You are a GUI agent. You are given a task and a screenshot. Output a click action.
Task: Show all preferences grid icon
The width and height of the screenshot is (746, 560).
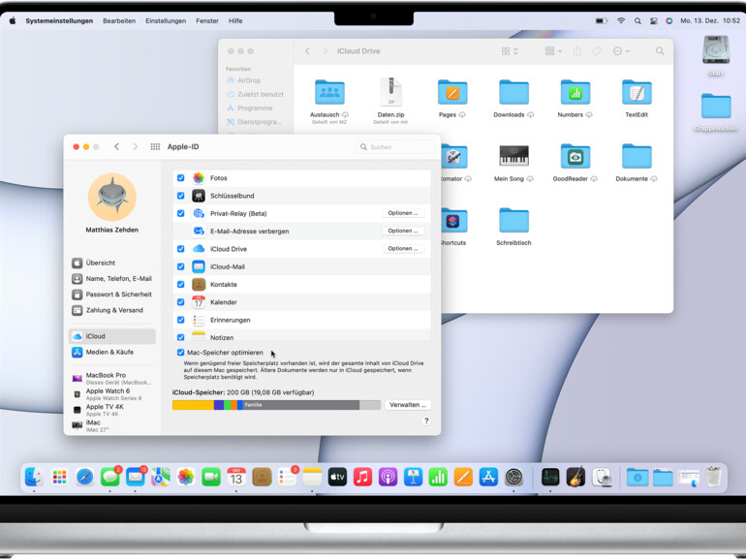coord(155,146)
